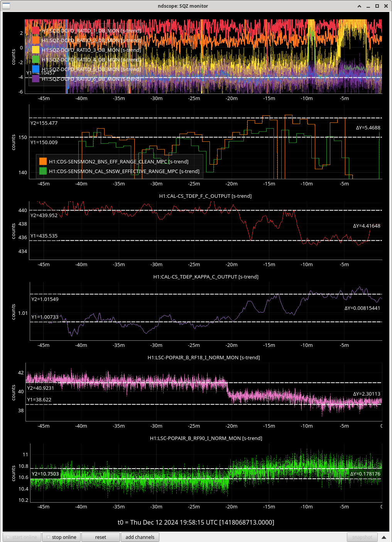
Task: Select the H1:SQZ-DCPD_RATIO_2_DB_MON legend label
Action: coord(91,40)
